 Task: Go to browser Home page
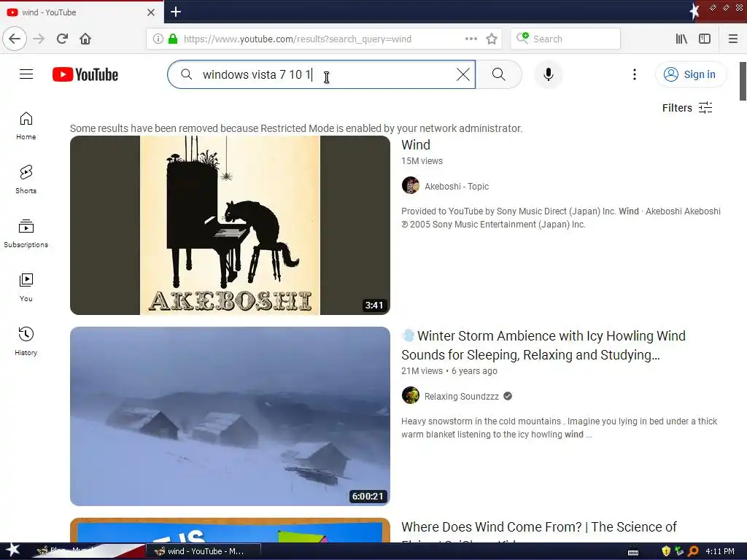click(85, 39)
